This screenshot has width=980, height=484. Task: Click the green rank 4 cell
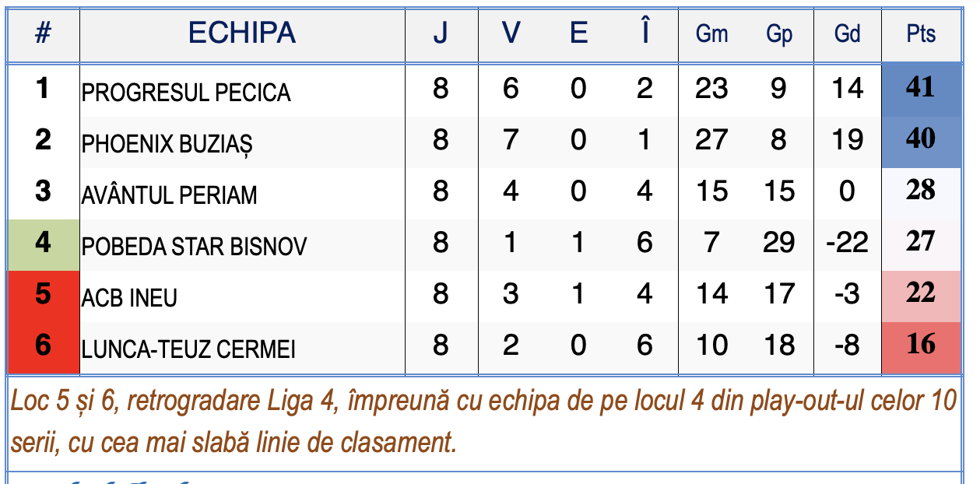pos(44,244)
